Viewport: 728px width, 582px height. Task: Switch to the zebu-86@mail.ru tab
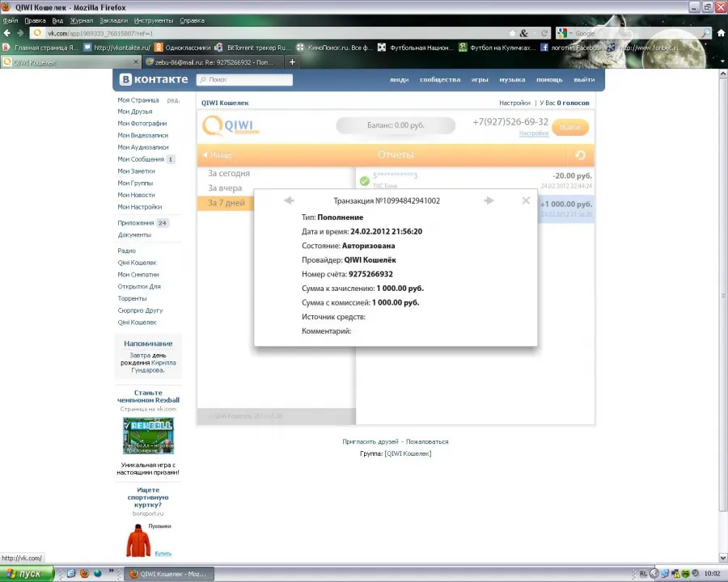pos(213,61)
